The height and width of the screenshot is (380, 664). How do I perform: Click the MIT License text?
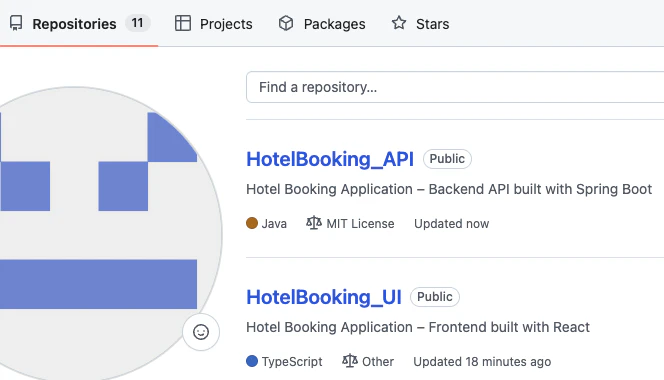pyautogui.click(x=360, y=224)
